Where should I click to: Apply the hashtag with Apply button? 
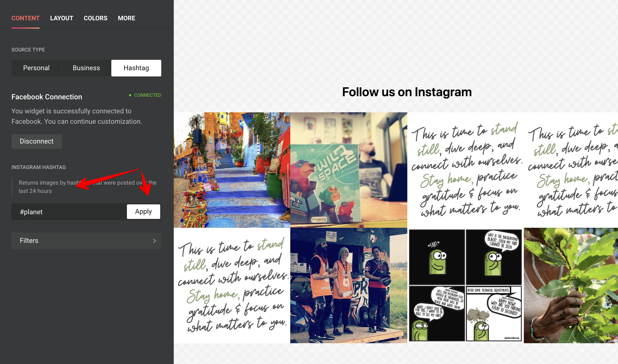144,212
